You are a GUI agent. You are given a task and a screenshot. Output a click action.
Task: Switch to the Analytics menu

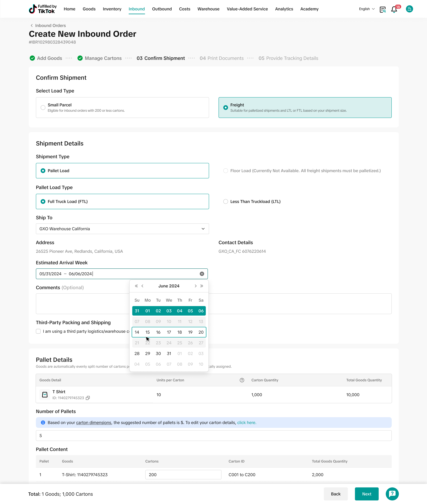click(284, 9)
